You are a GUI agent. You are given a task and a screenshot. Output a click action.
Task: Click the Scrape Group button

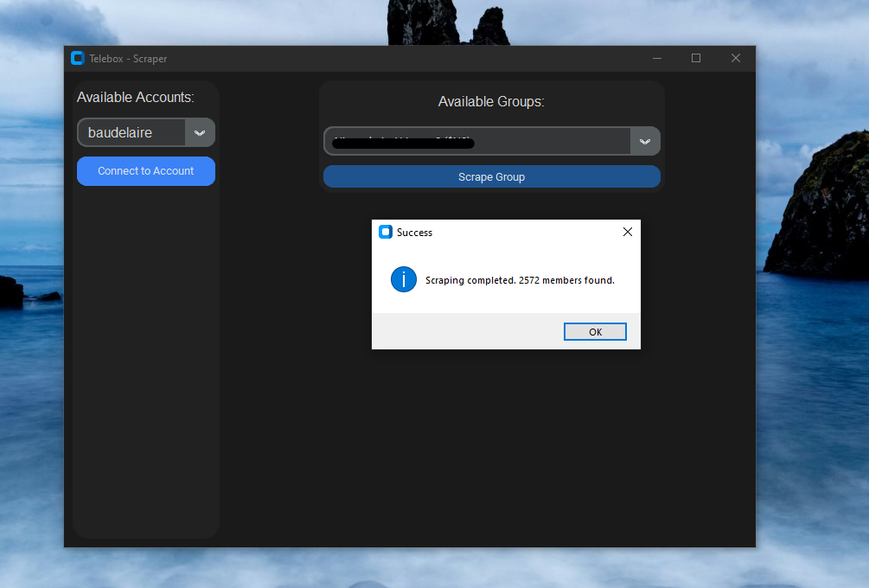(x=491, y=176)
